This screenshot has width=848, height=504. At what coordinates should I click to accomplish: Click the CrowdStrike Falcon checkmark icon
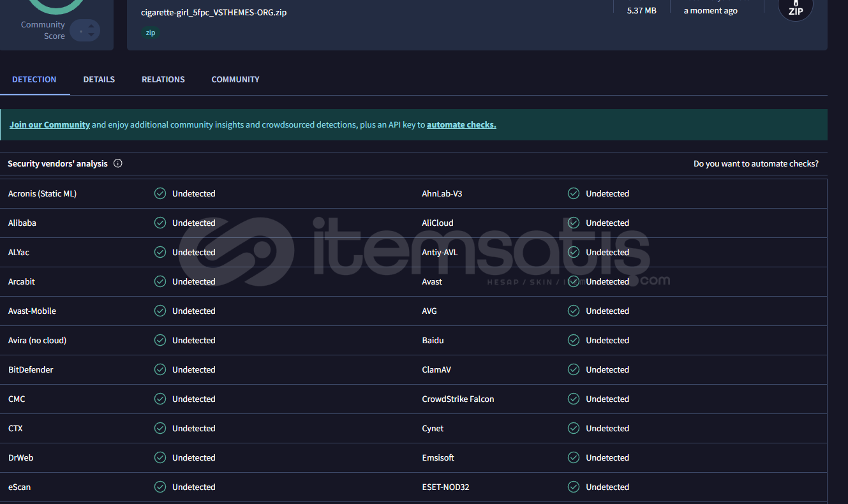pos(574,399)
